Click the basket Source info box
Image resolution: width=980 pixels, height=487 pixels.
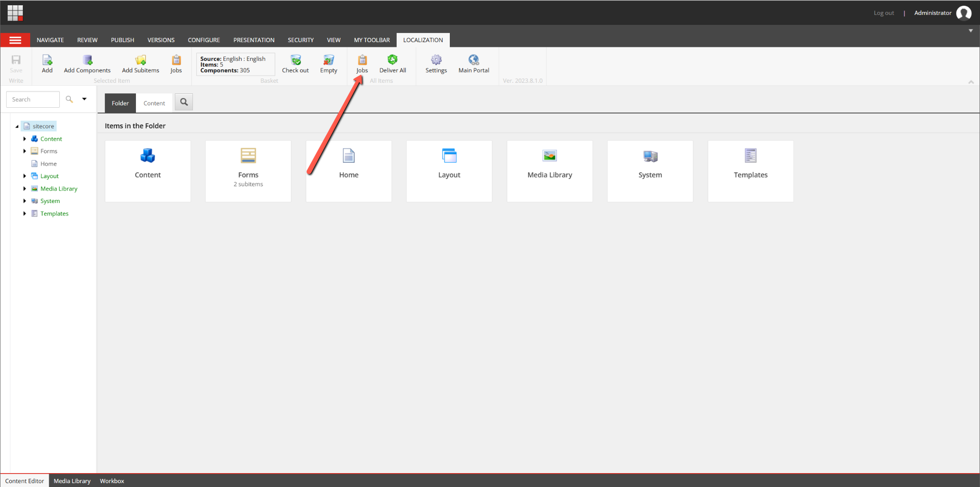pyautogui.click(x=235, y=64)
